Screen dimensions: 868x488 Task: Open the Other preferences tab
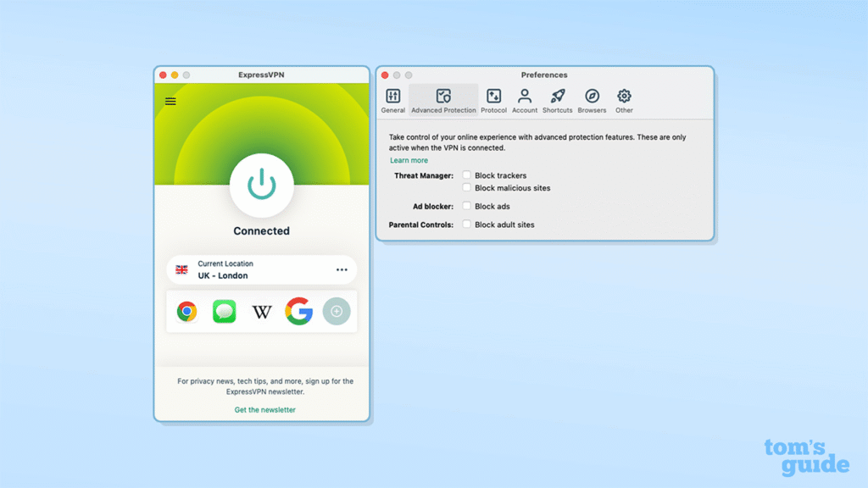[x=625, y=100]
